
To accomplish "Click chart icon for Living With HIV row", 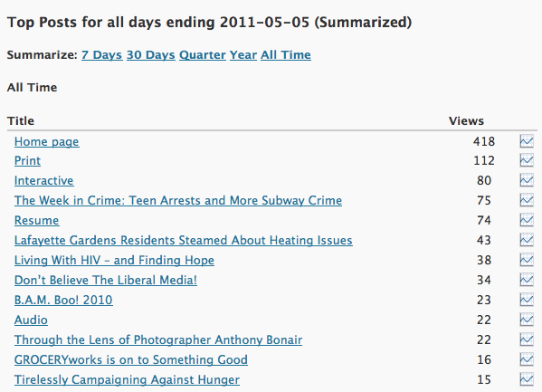I will point(527,260).
